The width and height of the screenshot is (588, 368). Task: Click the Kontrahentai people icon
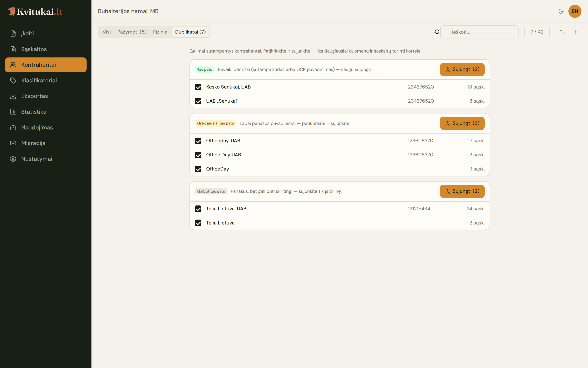coord(13,65)
